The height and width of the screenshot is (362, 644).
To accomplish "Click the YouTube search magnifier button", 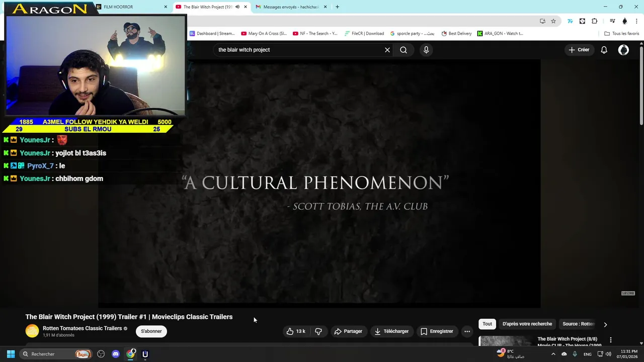I will point(404,50).
